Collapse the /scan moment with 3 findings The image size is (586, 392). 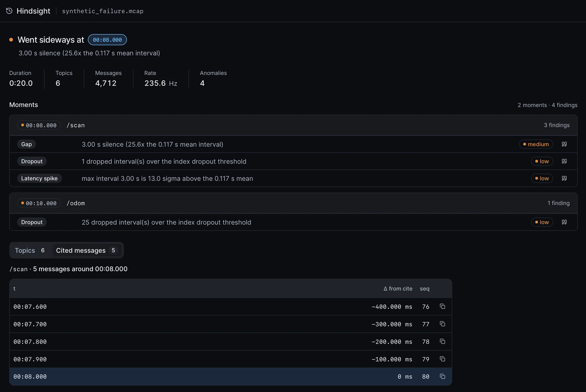pyautogui.click(x=293, y=125)
